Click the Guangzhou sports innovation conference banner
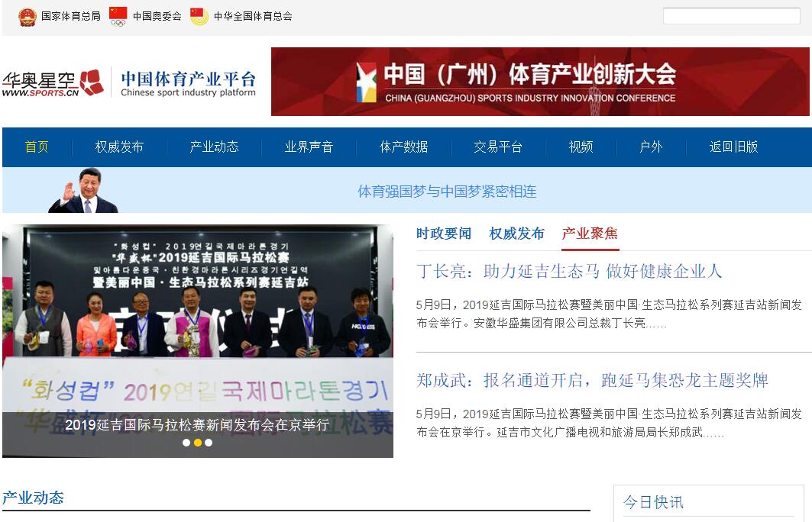This screenshot has height=522, width=812. click(x=540, y=82)
